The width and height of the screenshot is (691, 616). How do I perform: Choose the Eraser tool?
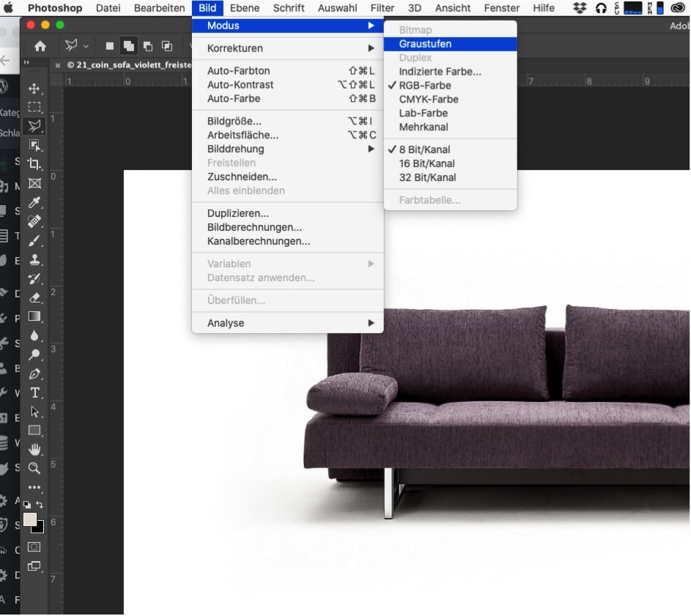pyautogui.click(x=34, y=297)
